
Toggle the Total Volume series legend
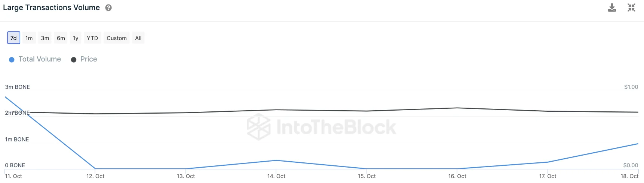[40, 59]
